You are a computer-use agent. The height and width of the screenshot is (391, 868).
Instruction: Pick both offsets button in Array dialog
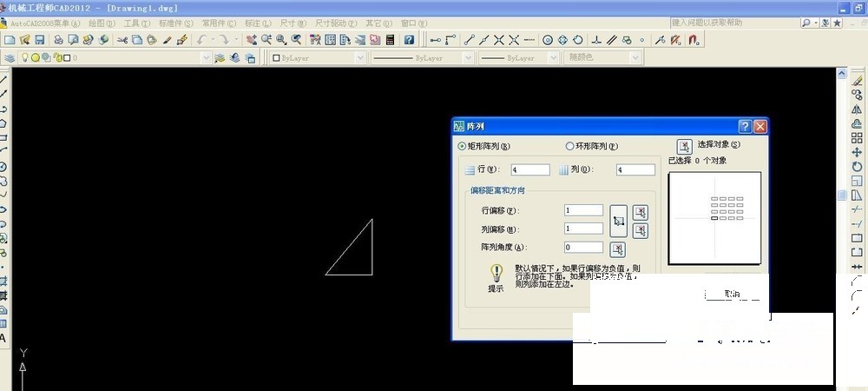(618, 221)
